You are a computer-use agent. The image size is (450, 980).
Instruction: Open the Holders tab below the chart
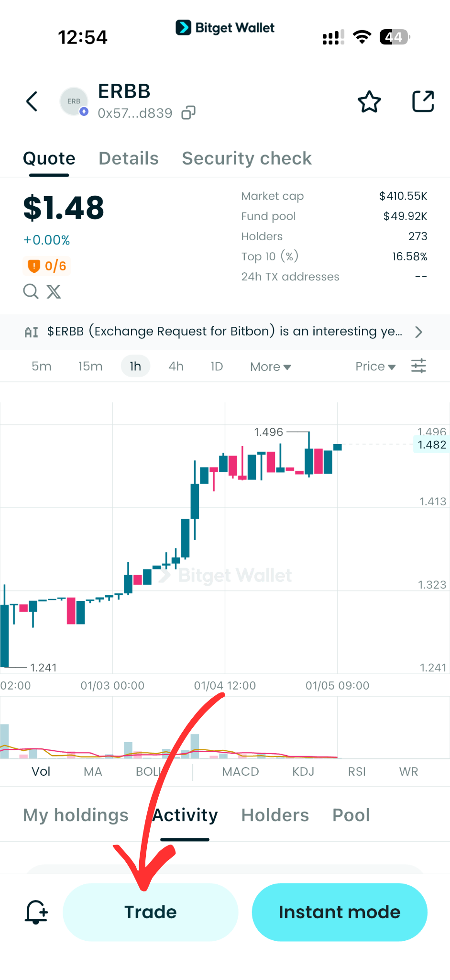tap(275, 815)
